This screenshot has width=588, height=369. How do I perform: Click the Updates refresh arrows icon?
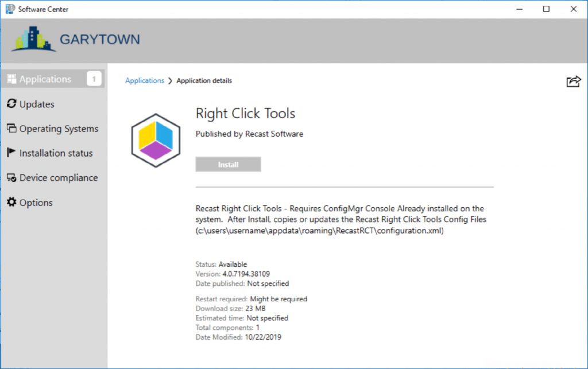coord(11,104)
